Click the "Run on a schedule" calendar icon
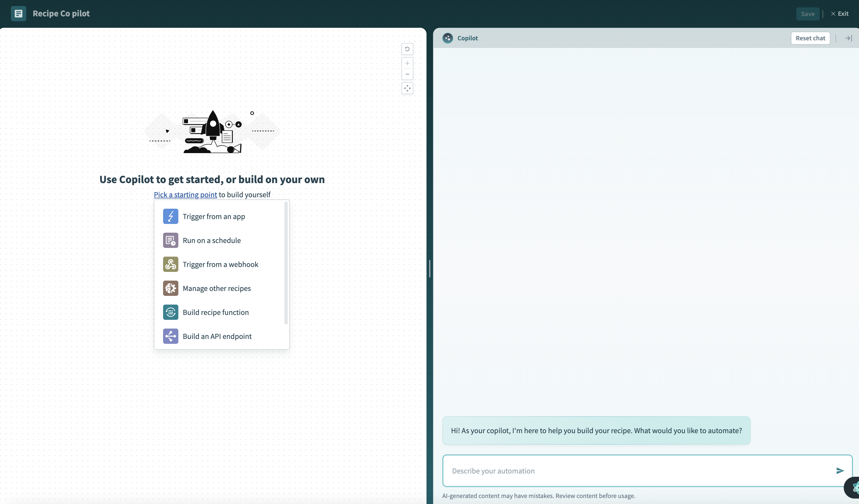Viewport: 859px width, 504px height. (x=170, y=240)
